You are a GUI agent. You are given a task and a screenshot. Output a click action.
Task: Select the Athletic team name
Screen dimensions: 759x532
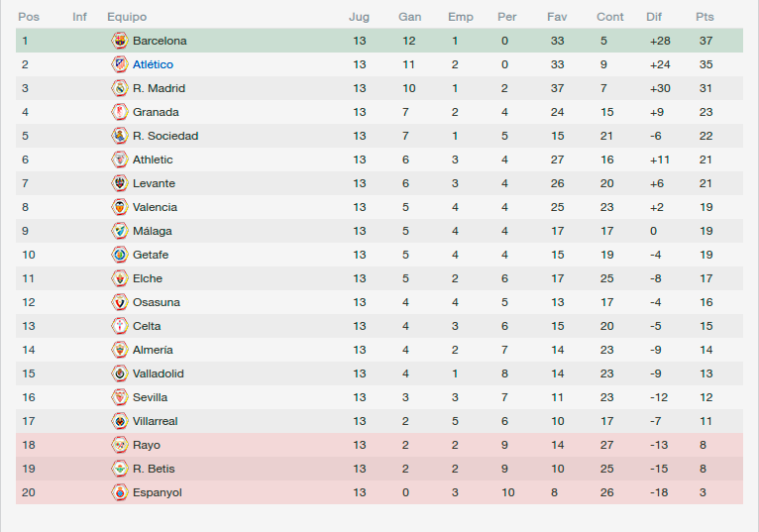(x=153, y=160)
